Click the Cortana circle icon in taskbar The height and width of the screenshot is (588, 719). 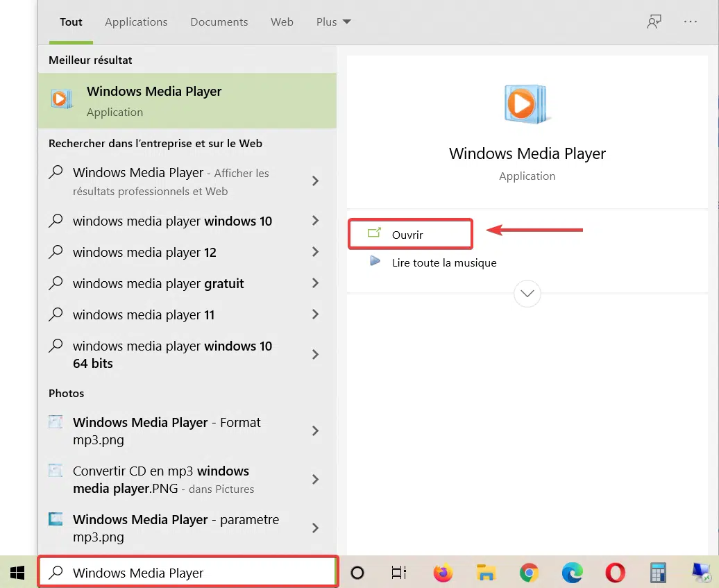pos(357,573)
